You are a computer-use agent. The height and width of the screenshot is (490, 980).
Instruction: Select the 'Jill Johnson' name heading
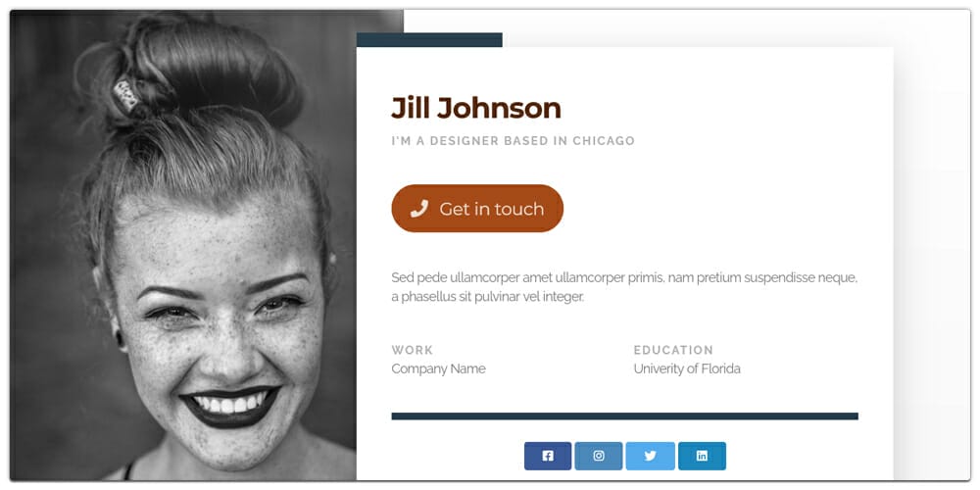[x=476, y=108]
